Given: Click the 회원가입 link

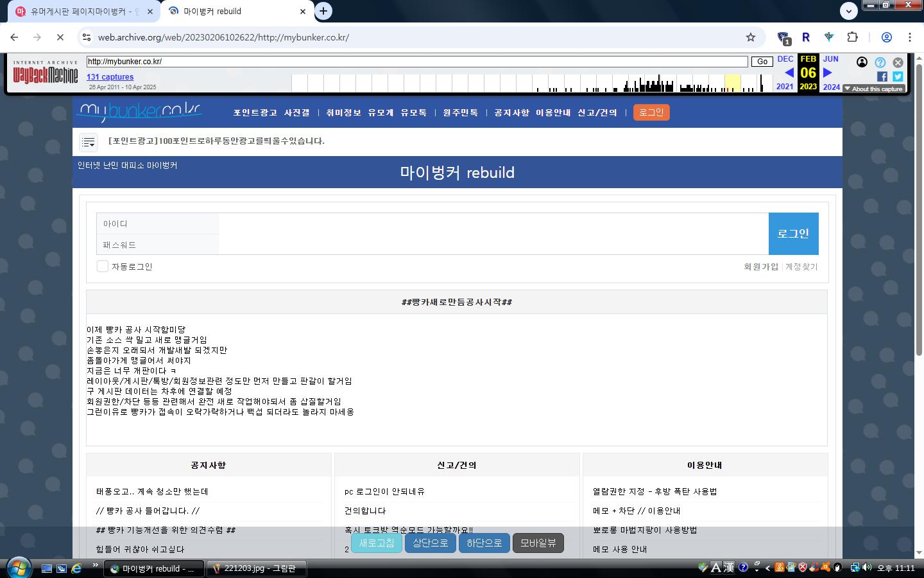Looking at the screenshot, I should click(x=760, y=267).
